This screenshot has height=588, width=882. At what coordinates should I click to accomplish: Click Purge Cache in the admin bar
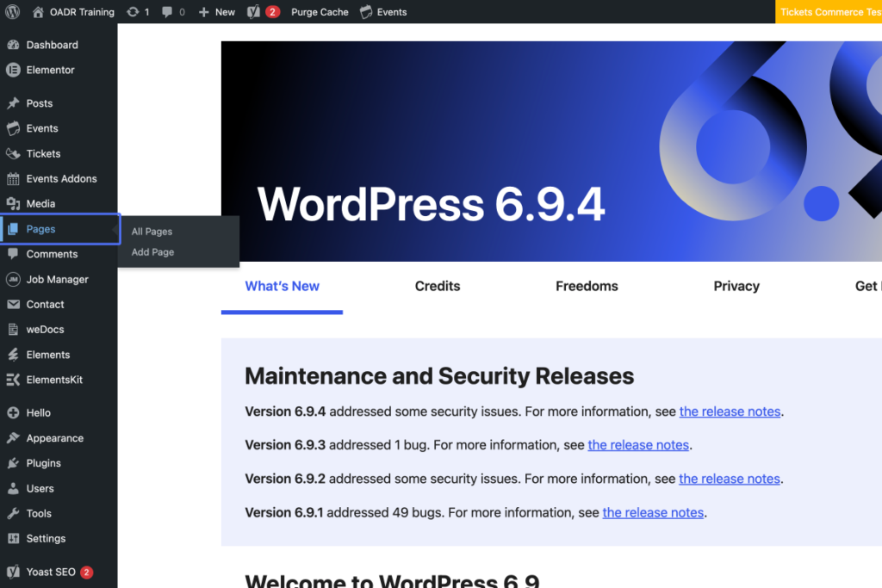320,12
